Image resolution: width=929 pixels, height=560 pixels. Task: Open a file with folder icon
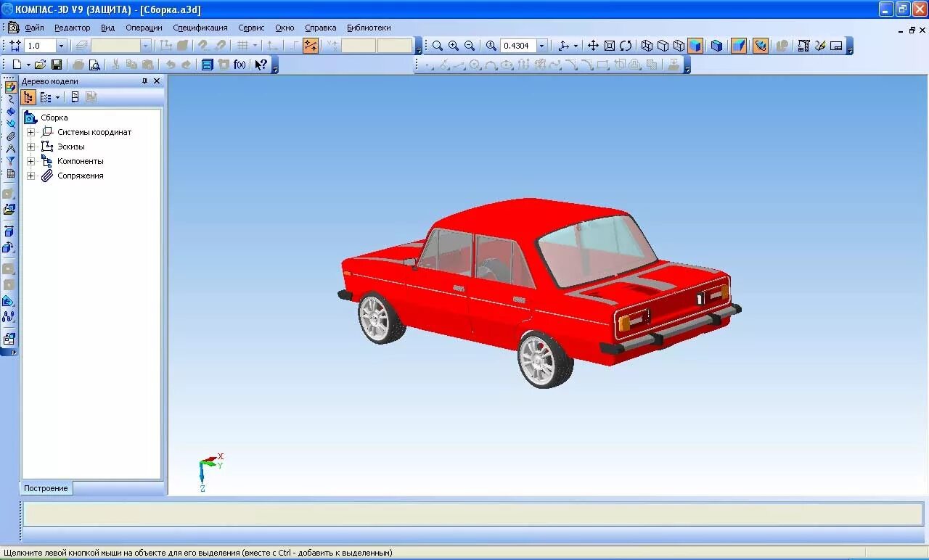click(x=41, y=65)
